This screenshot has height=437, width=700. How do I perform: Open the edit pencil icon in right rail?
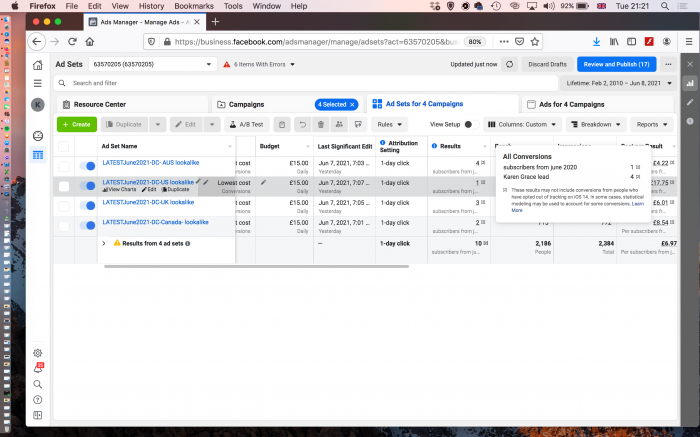(x=690, y=102)
